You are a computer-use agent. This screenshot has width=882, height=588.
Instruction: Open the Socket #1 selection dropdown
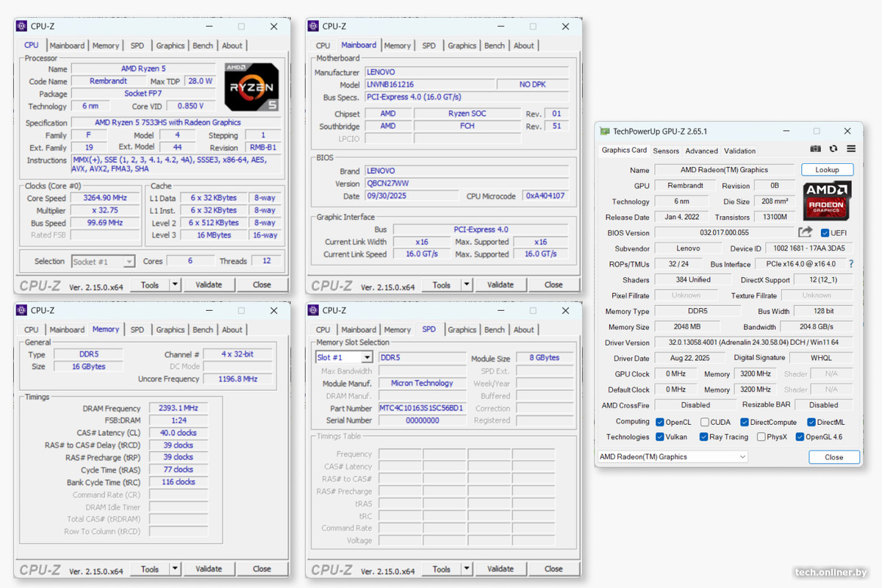click(127, 261)
